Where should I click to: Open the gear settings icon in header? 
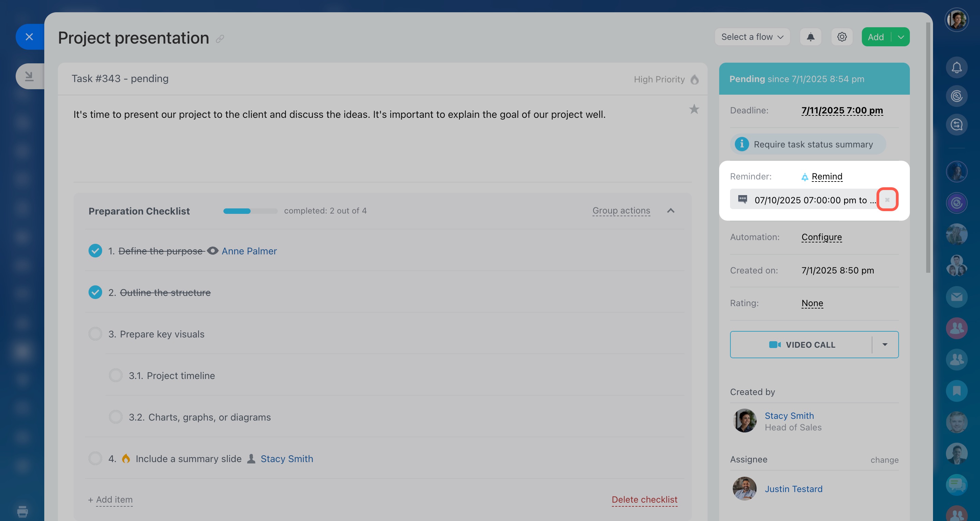tap(841, 37)
